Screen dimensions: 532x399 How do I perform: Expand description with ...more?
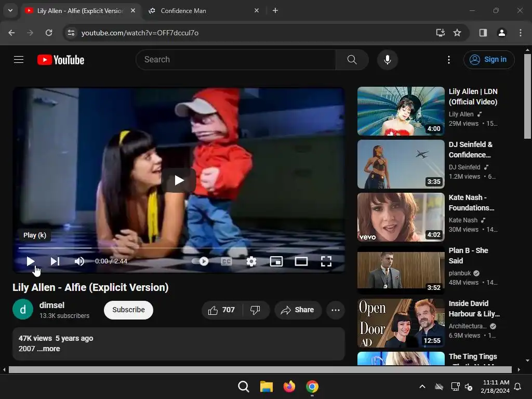48,349
